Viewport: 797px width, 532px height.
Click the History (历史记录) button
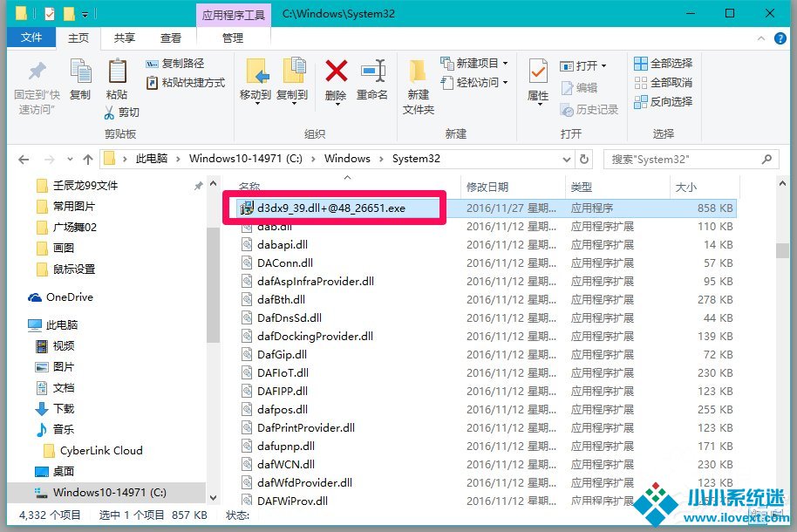point(589,110)
